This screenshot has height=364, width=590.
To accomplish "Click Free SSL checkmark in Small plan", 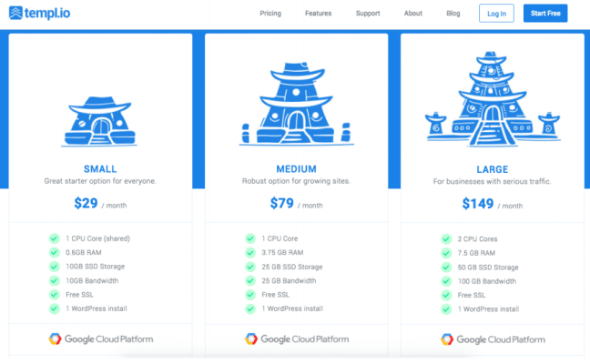I will tap(55, 295).
